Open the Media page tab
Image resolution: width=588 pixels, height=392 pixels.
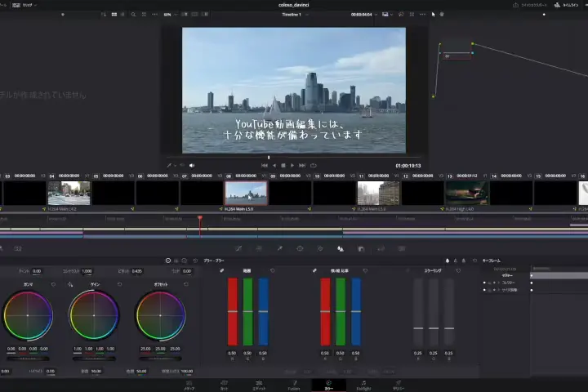tap(189, 385)
